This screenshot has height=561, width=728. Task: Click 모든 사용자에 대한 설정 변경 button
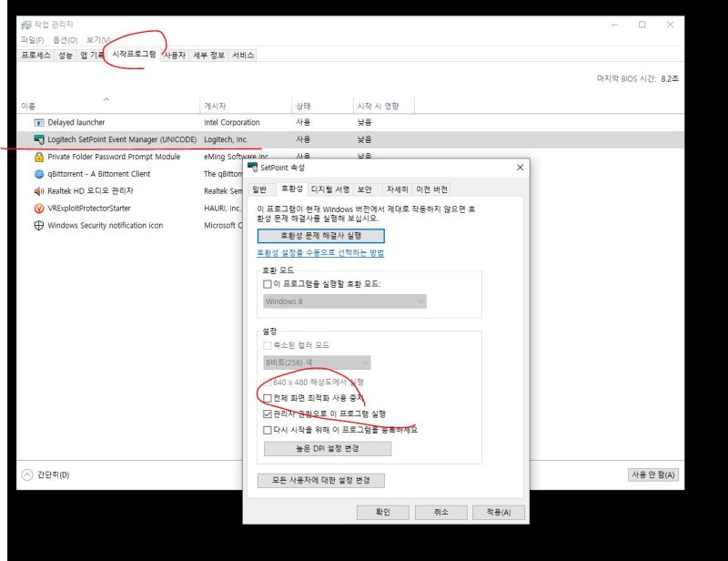pos(321,481)
